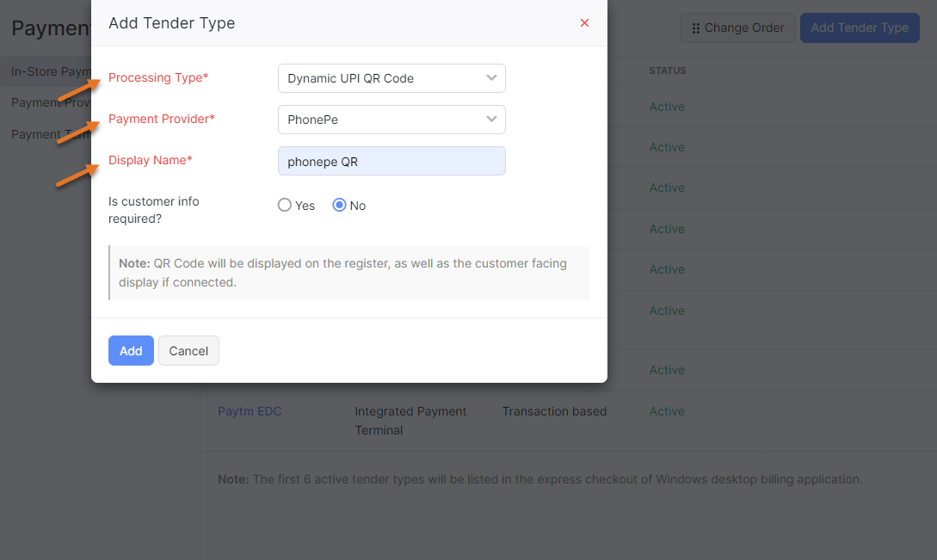The image size is (937, 560).
Task: Click the Active status of Paytm EDC
Action: coord(667,411)
